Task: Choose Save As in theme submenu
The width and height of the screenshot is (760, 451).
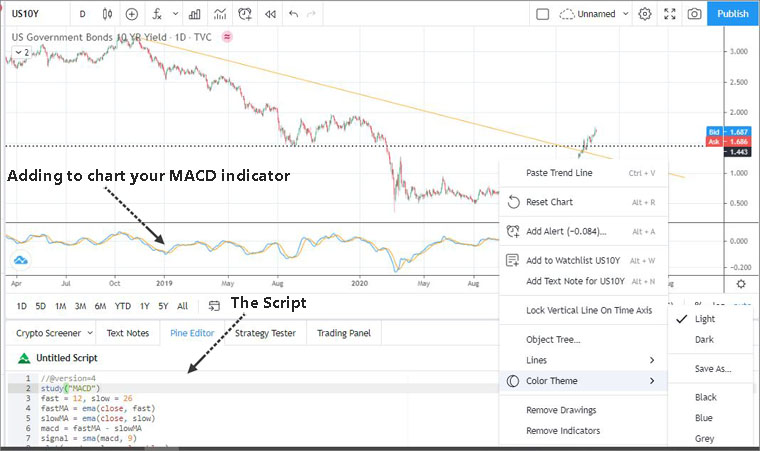Action: point(711,369)
